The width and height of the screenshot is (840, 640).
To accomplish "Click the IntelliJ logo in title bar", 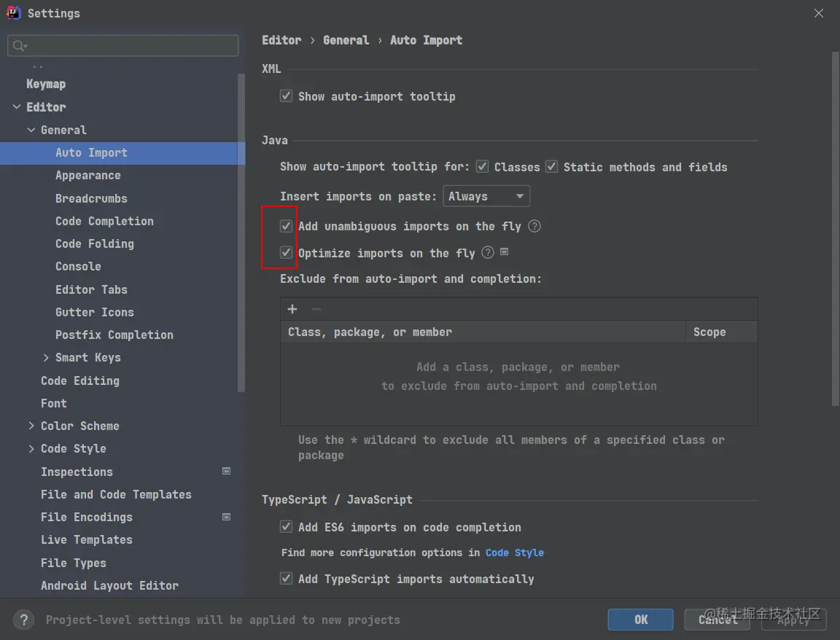I will (x=13, y=12).
